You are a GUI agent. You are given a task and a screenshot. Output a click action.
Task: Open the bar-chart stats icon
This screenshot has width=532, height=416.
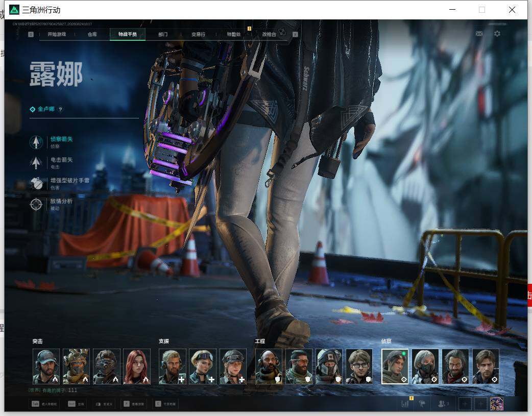point(405,404)
